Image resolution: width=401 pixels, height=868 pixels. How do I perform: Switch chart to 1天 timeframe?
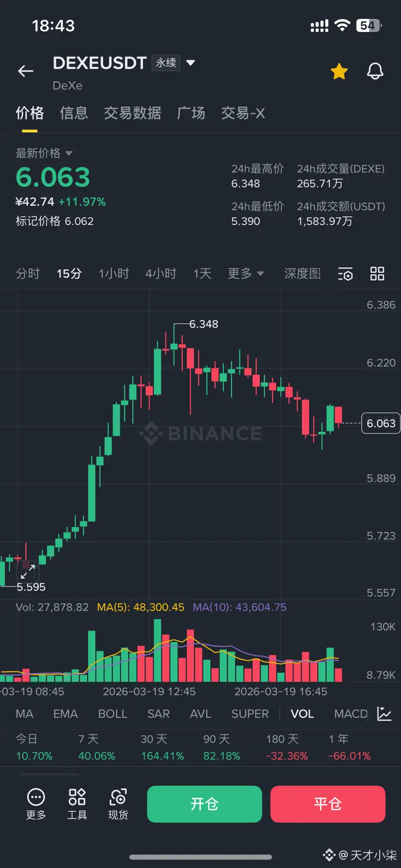coord(202,274)
